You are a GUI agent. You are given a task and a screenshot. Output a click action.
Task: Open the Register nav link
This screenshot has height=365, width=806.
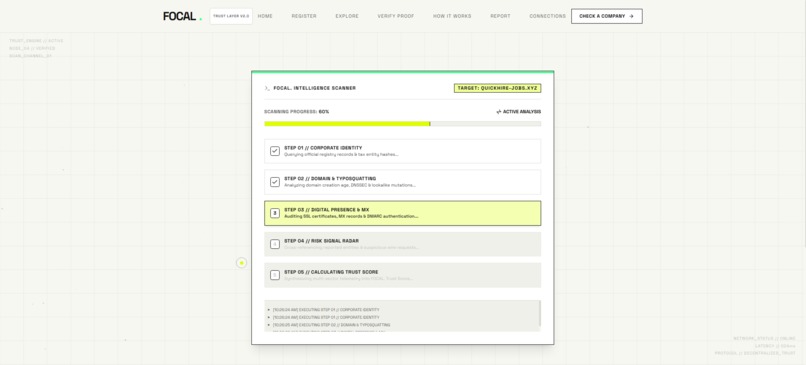coord(304,16)
